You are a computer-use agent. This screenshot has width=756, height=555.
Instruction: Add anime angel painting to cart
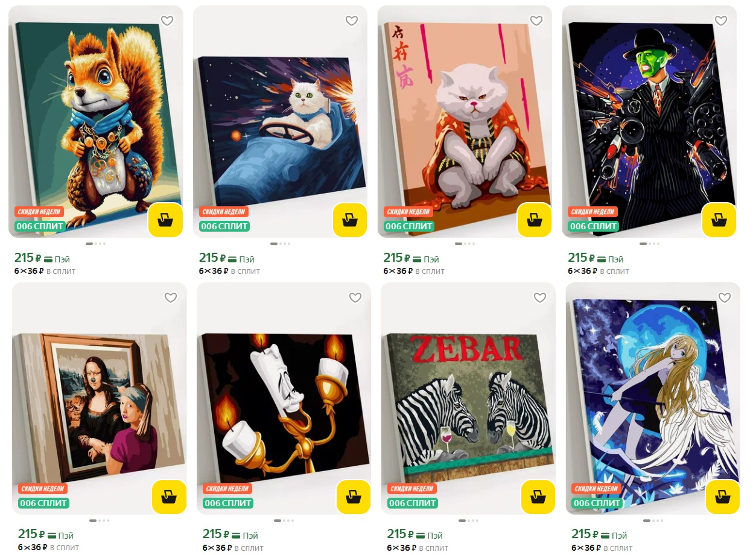coord(723,497)
